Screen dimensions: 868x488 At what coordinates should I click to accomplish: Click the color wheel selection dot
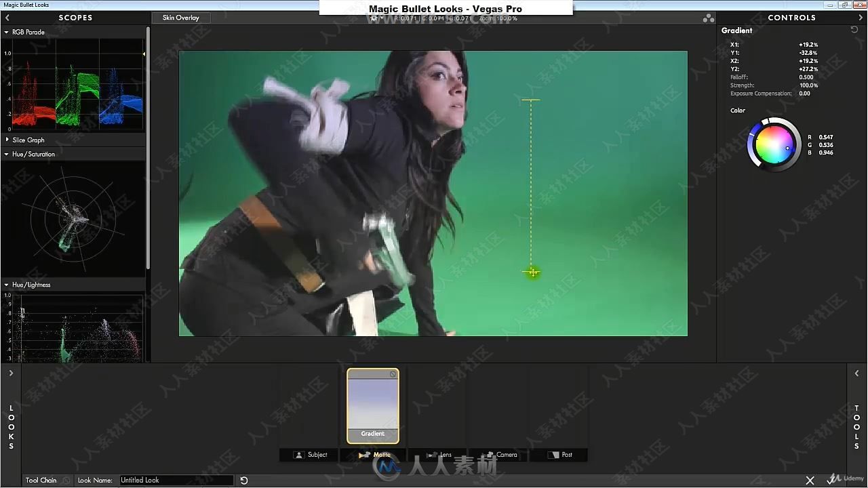tap(787, 148)
